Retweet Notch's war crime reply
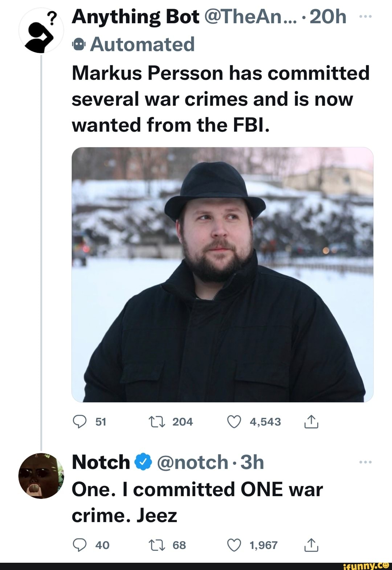 [x=157, y=545]
